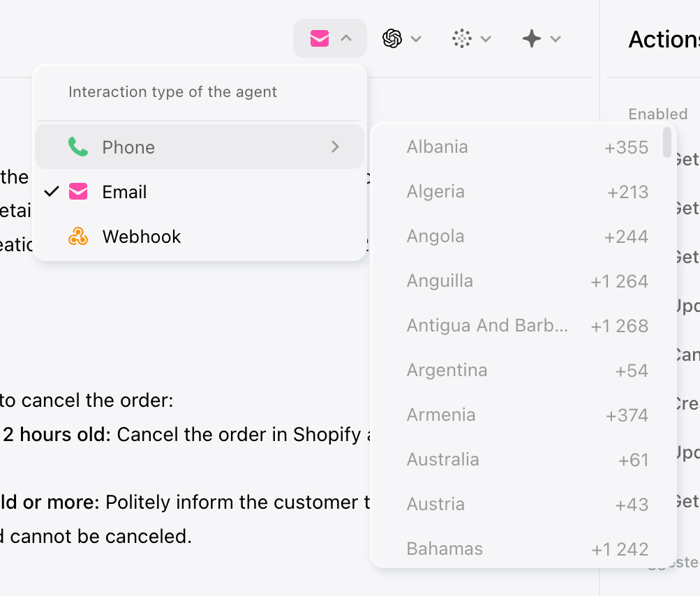Click the Actions panel heading

click(663, 39)
